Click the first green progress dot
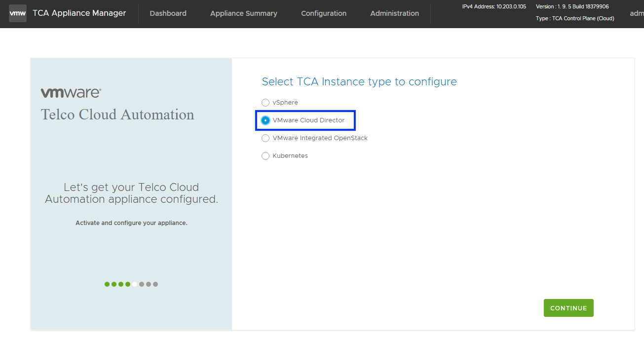 coord(107,284)
